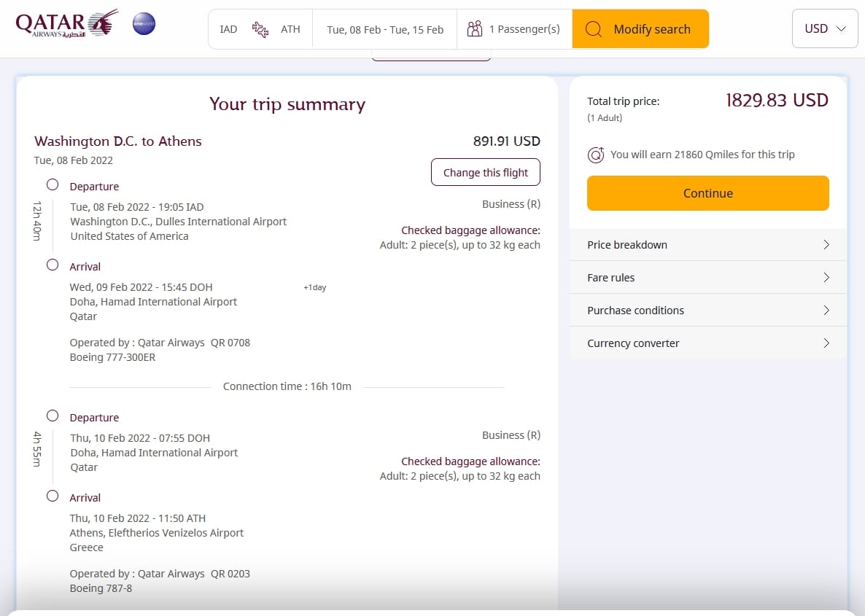Click the oneworld alliance badge

pyautogui.click(x=144, y=25)
